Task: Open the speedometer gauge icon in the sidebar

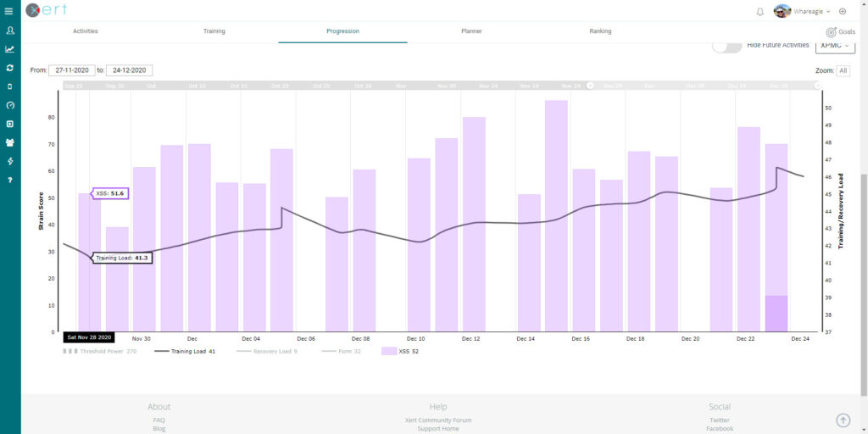Action: (x=9, y=105)
